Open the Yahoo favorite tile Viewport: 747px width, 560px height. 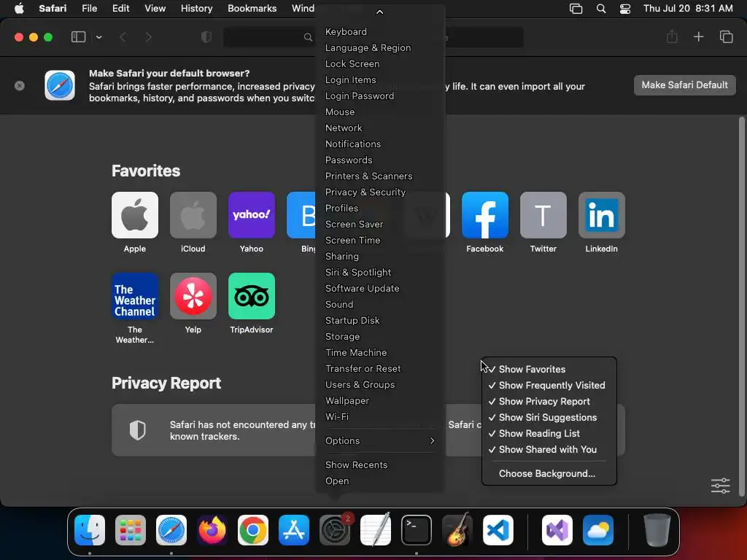point(252,215)
